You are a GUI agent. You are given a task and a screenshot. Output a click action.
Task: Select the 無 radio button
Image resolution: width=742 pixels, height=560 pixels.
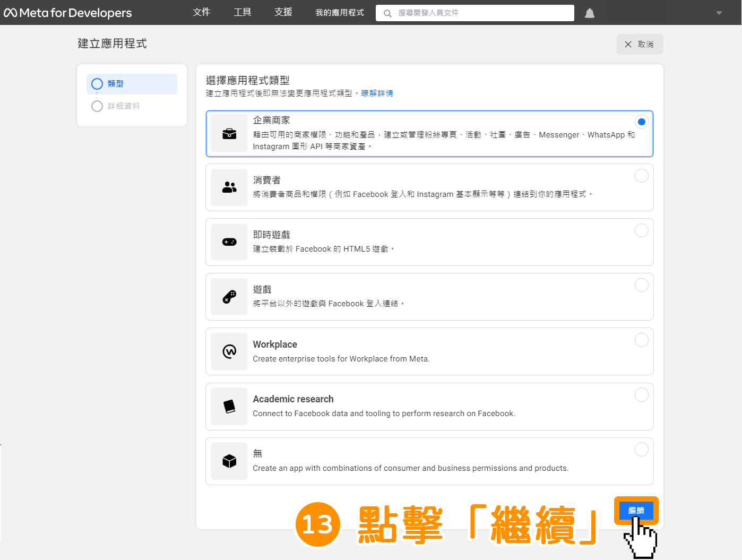click(x=642, y=449)
